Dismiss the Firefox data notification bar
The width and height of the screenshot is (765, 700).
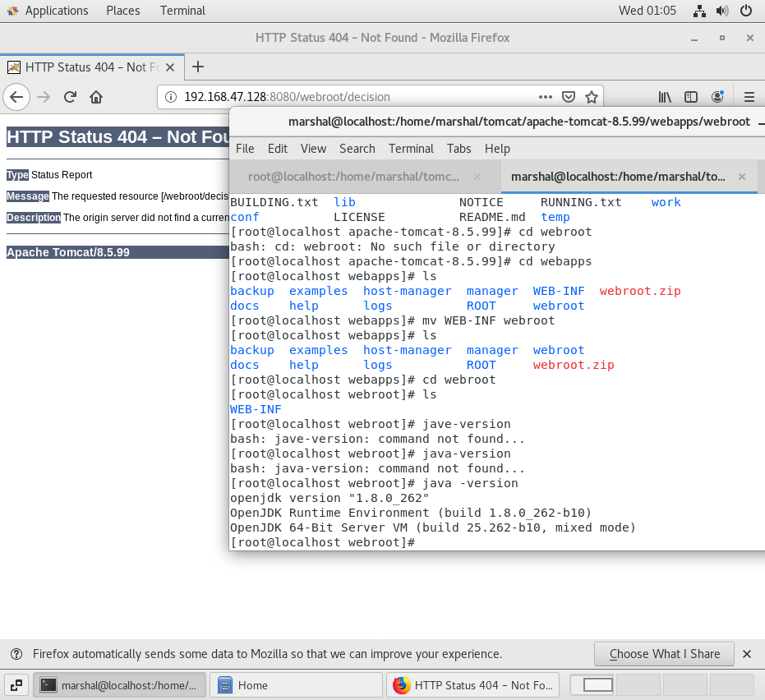coord(746,654)
